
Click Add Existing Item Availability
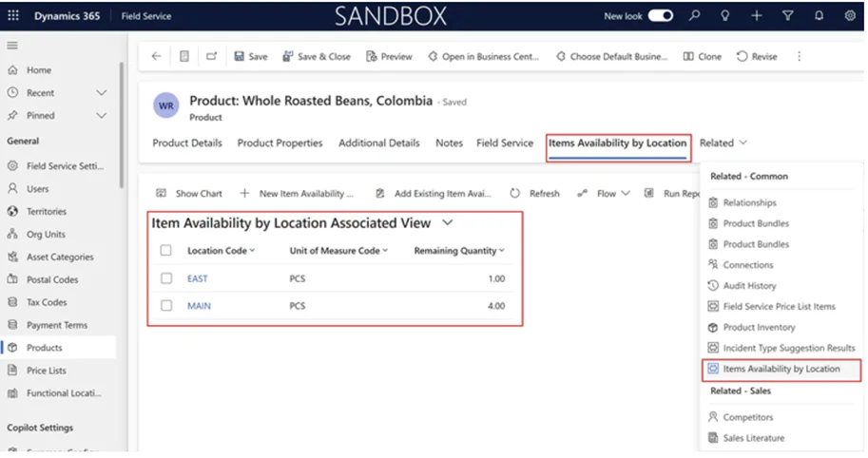click(x=433, y=194)
